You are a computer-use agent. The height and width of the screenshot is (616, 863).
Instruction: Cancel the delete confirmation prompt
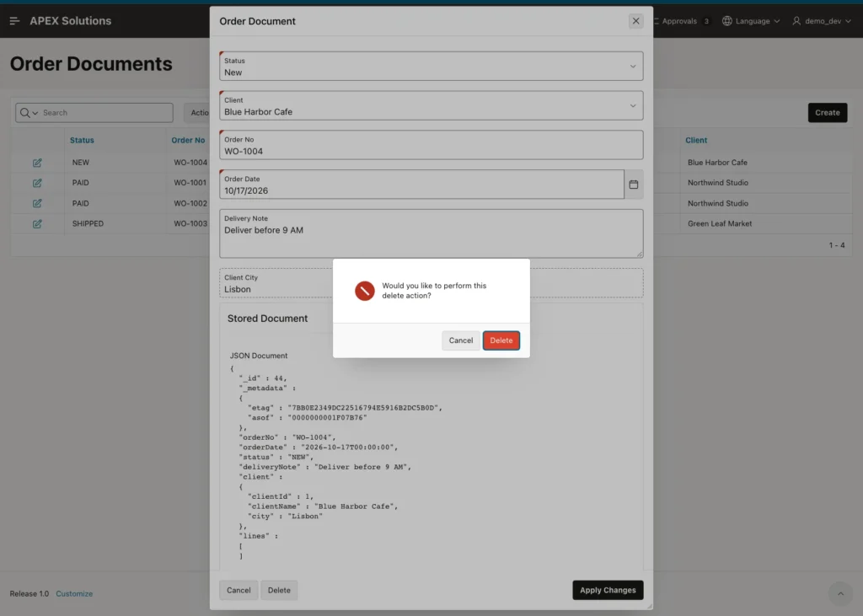(461, 340)
